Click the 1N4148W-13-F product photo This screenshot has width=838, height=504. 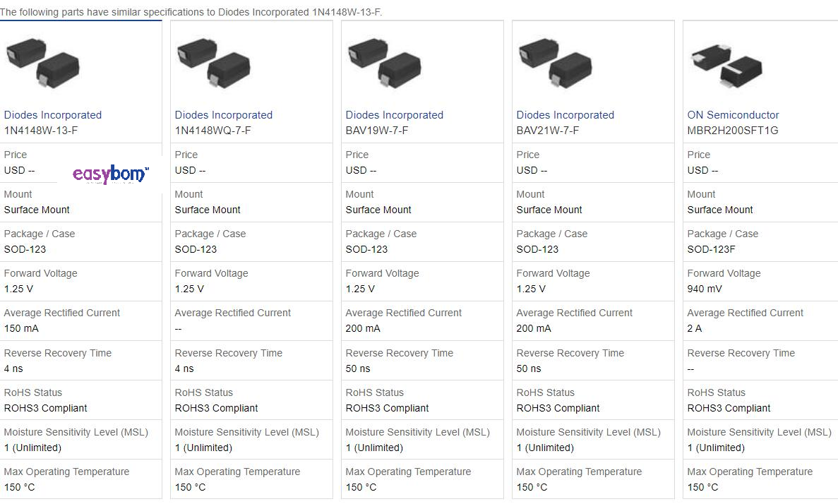coord(42,64)
